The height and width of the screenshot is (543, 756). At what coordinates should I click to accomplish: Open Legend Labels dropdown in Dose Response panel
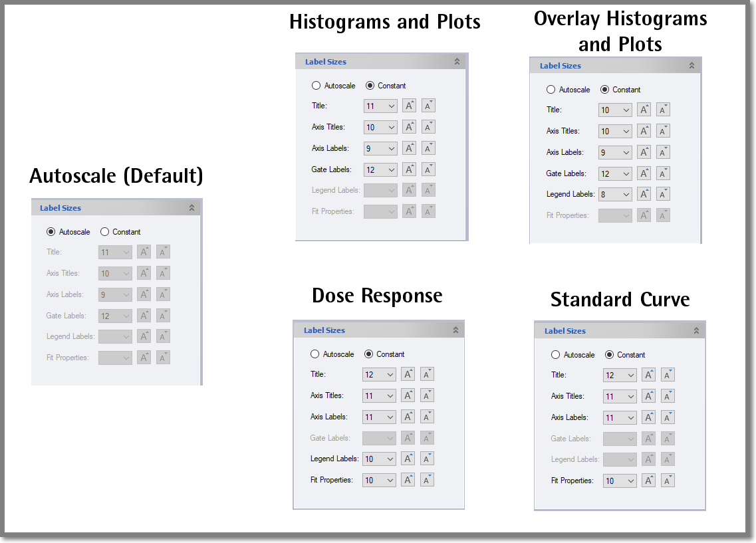click(379, 459)
